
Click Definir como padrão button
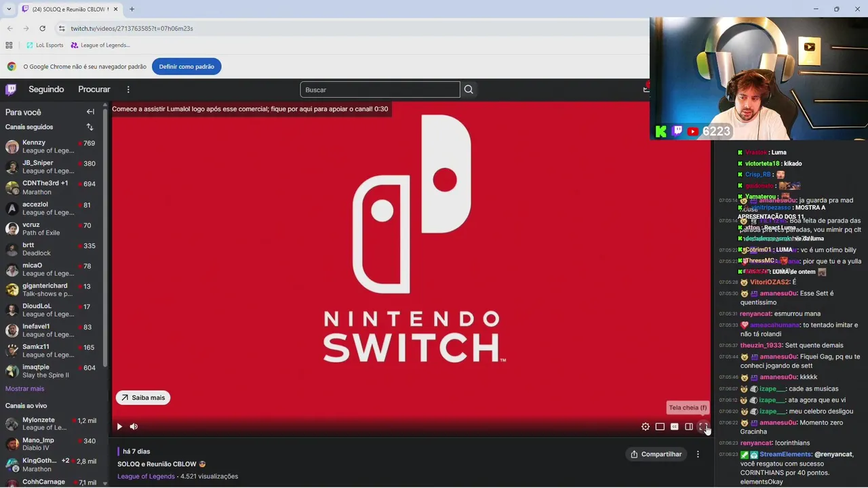point(186,66)
